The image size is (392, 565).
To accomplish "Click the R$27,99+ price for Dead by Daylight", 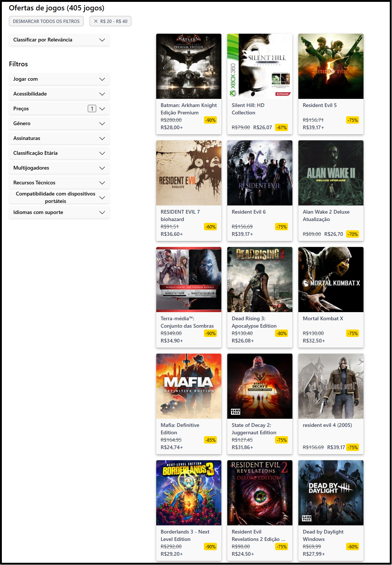I will [314, 554].
